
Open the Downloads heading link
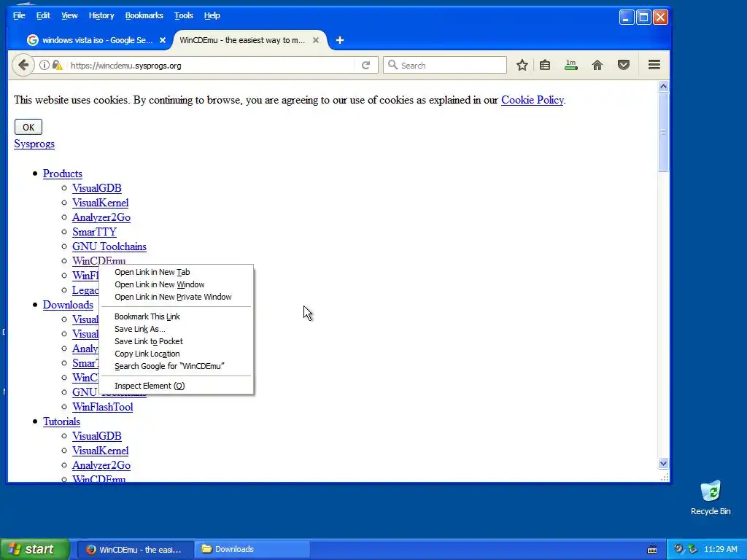point(68,305)
